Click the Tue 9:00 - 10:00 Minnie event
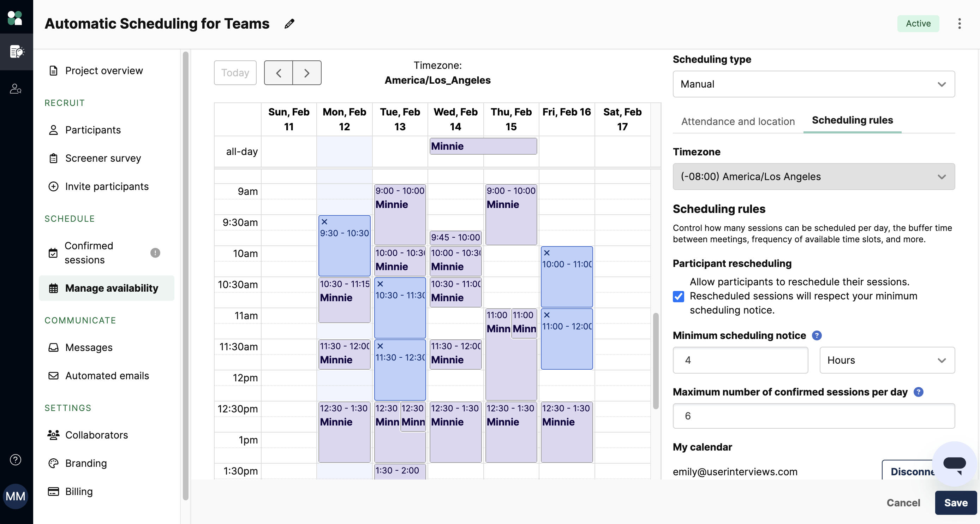 coord(400,215)
